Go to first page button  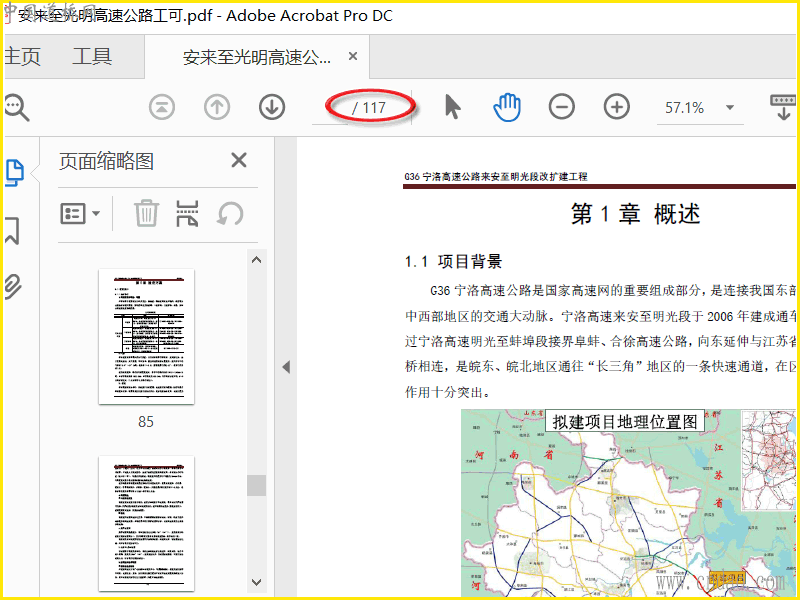(x=162, y=108)
